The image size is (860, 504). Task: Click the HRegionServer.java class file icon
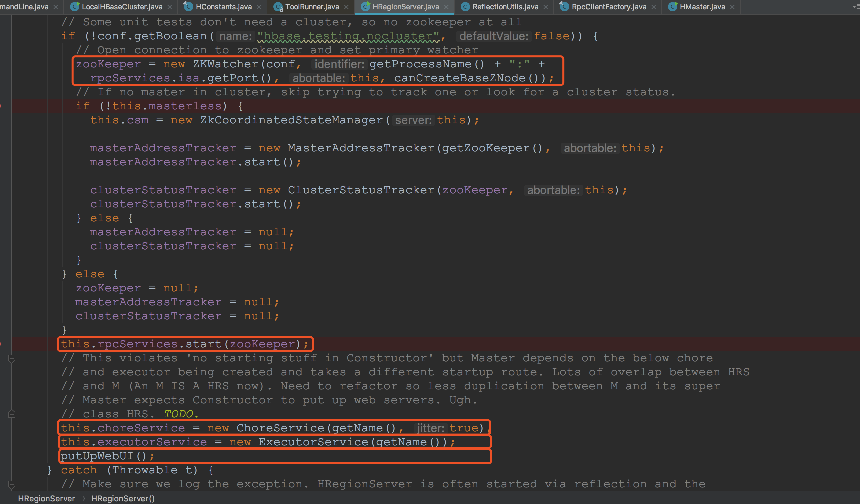[x=365, y=6]
